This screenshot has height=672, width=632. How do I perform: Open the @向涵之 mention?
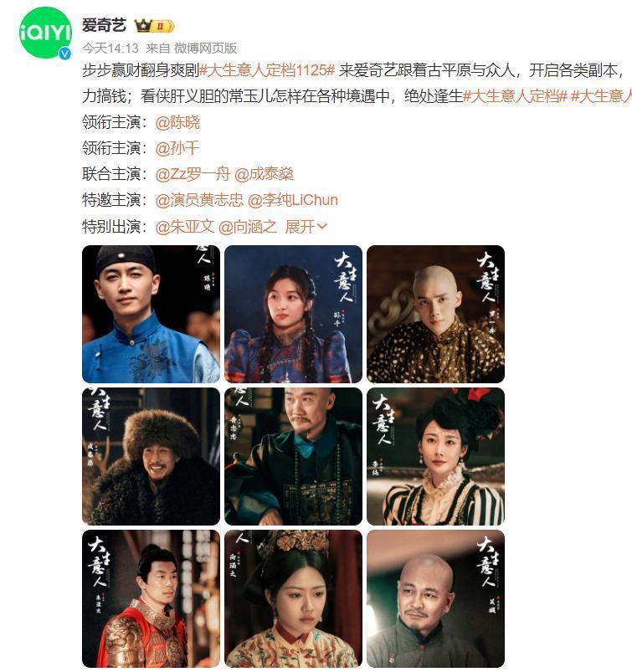(248, 226)
